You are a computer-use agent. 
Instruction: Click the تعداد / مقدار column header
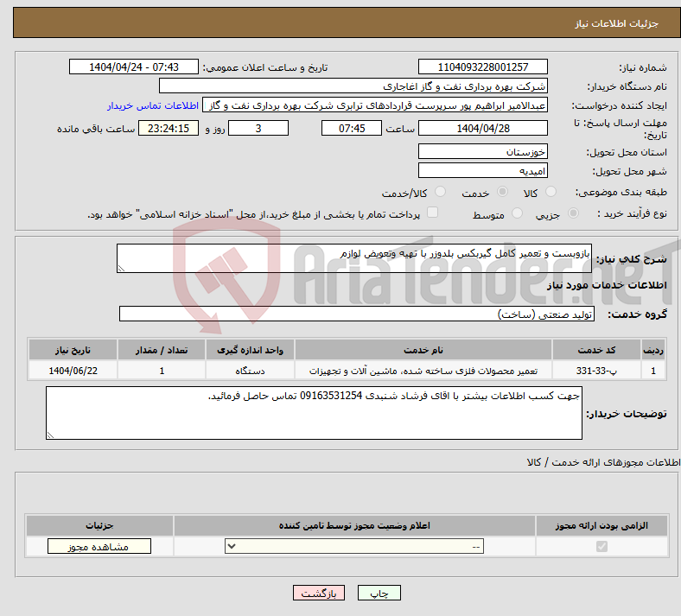click(162, 350)
